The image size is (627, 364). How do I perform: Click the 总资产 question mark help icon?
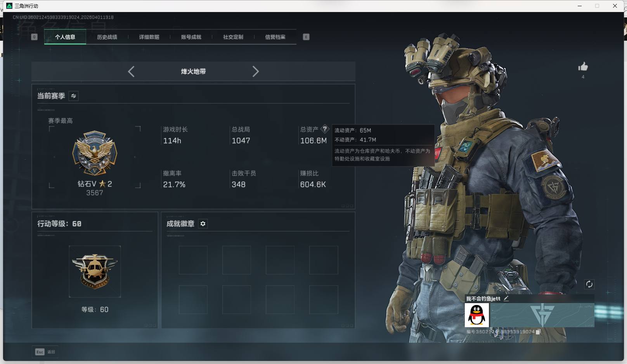(x=325, y=129)
